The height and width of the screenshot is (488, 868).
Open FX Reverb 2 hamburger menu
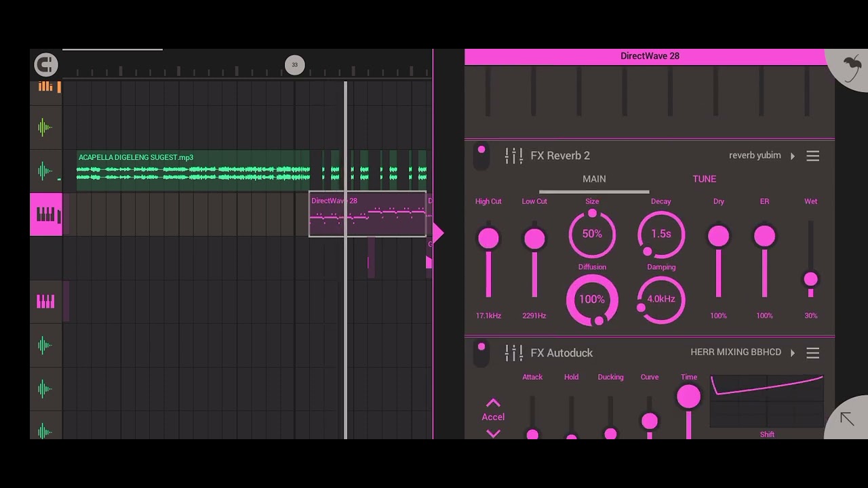(812, 157)
